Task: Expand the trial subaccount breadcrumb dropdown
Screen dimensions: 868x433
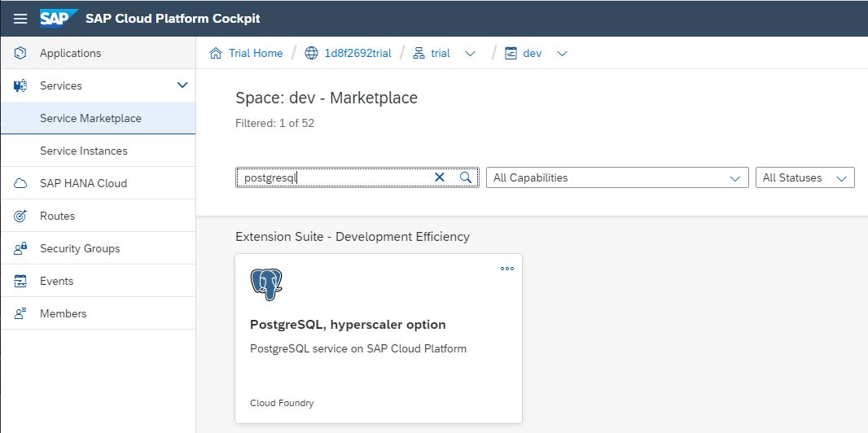Action: [x=470, y=54]
